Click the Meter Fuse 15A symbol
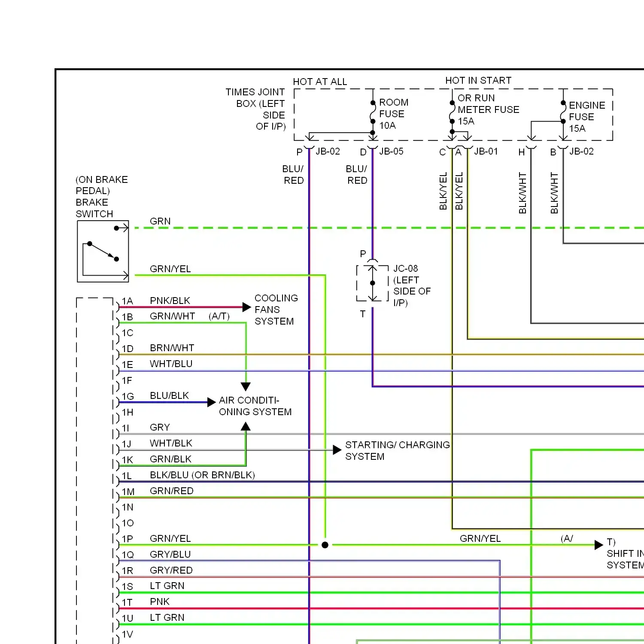This screenshot has width=644, height=644. 452,112
